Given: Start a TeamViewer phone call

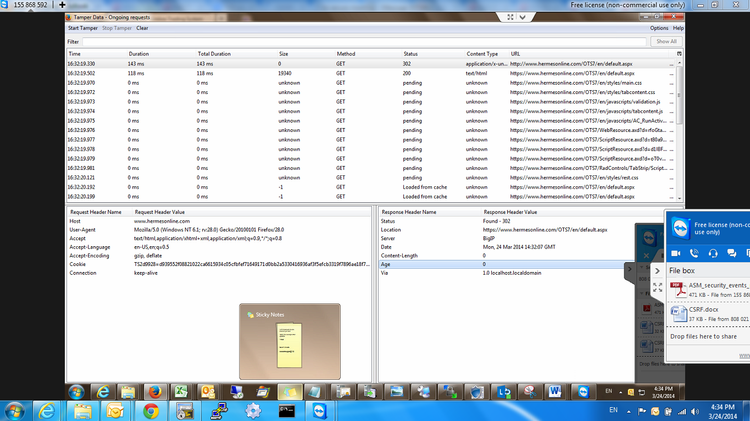Looking at the screenshot, I should click(694, 253).
